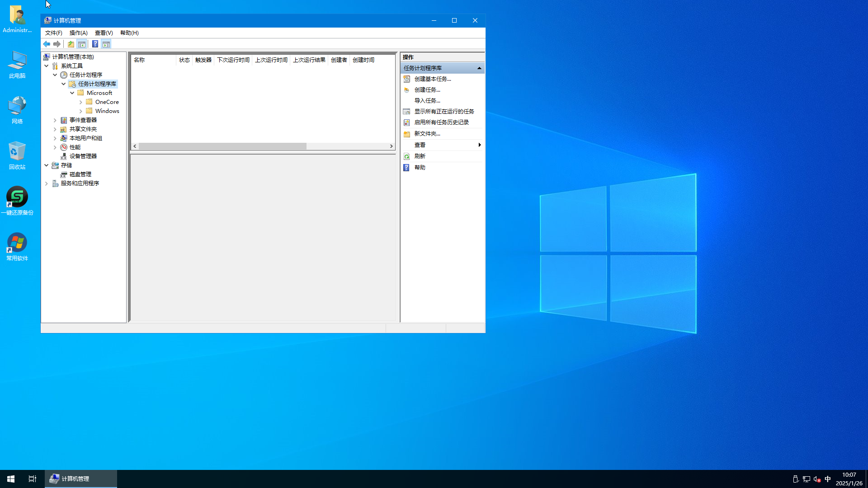868x488 pixels.
Task: Click the blue Help toolbar icon
Action: (x=95, y=44)
